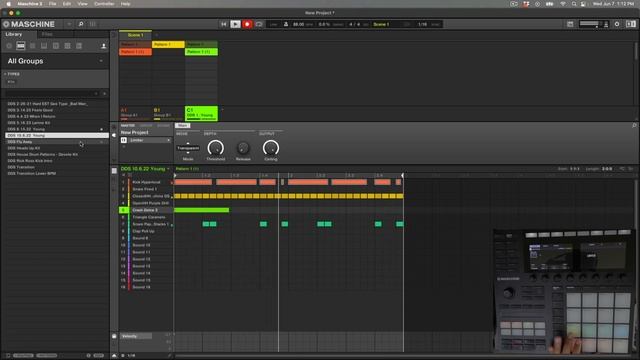Switch to the Library tab
640x360 pixels.
(14, 34)
